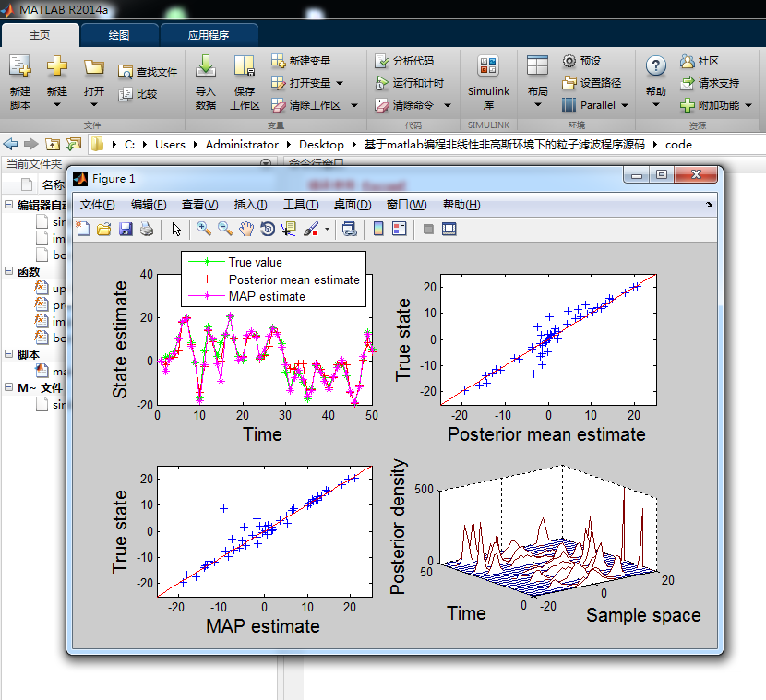Image resolution: width=766 pixels, height=700 pixels.
Task: Enable the Zoom In magnifier tool
Action: [x=204, y=229]
